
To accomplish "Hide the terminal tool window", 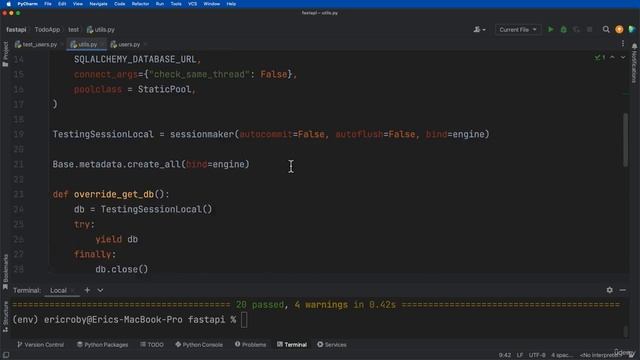I will [622, 290].
